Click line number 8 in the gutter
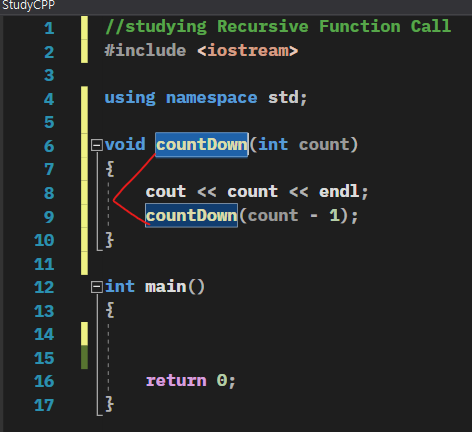The width and height of the screenshot is (472, 432). pyautogui.click(x=49, y=193)
